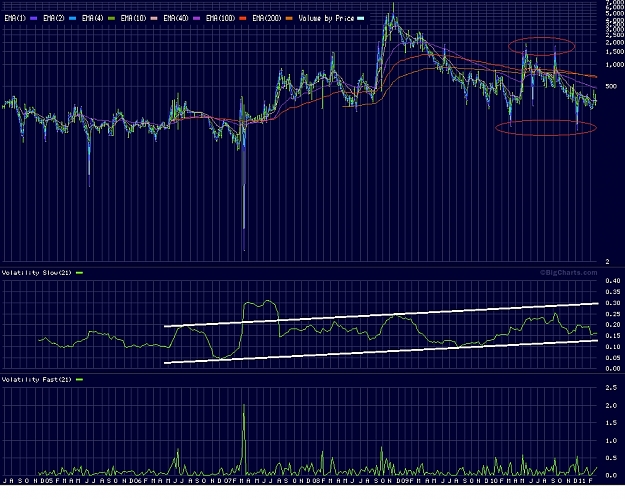Select the EMA(2) blue color swatch
The width and height of the screenshot is (625, 499).
pos(72,18)
